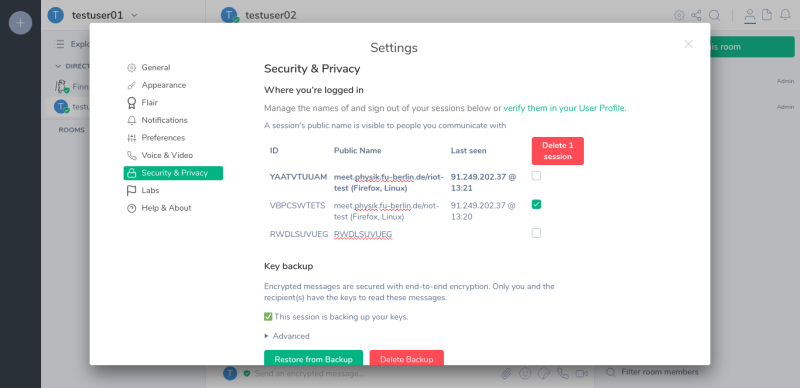
Task: Click the Appearance brush icon
Action: pyautogui.click(x=132, y=85)
